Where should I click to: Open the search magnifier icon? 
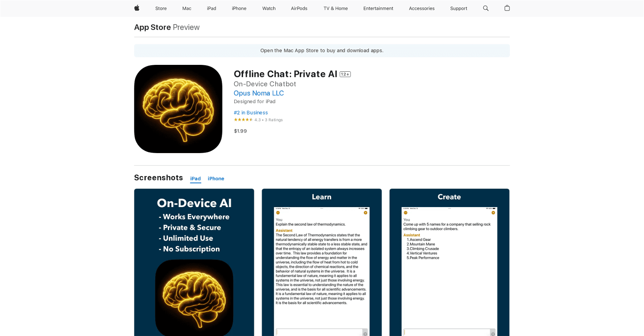[485, 8]
